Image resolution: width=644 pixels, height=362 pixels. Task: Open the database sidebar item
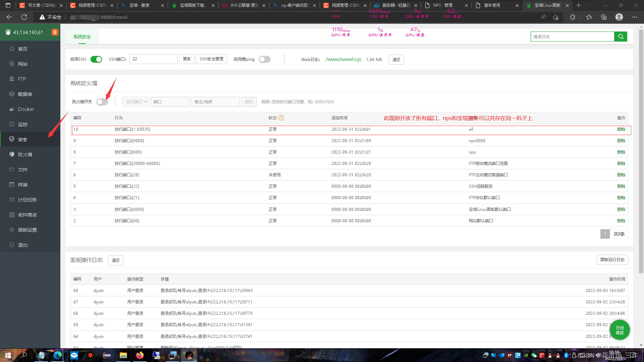coord(25,94)
